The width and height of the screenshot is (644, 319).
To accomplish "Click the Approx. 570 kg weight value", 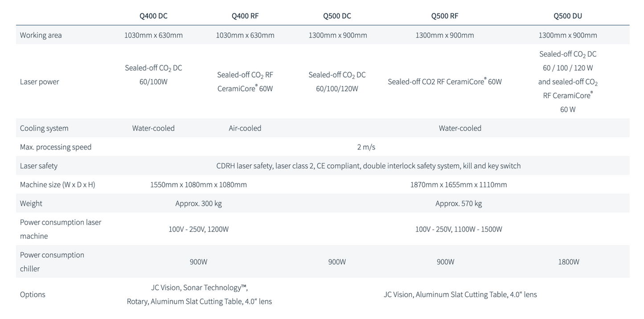I will coord(459,204).
